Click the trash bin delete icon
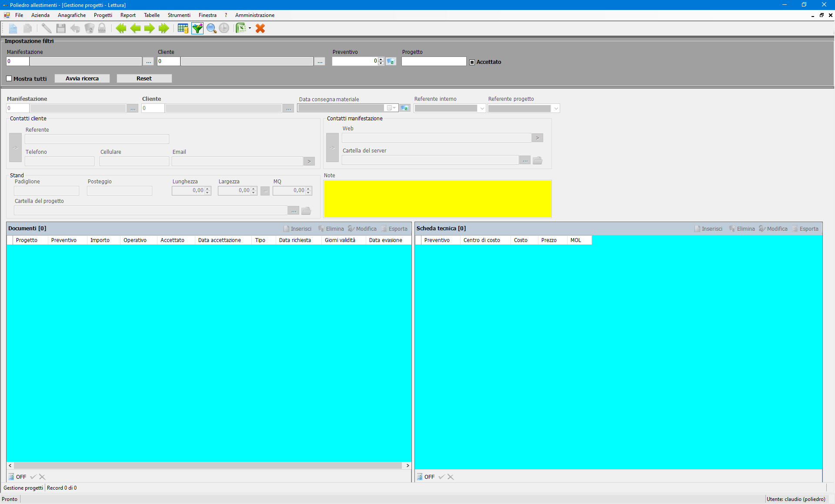 coord(89,28)
